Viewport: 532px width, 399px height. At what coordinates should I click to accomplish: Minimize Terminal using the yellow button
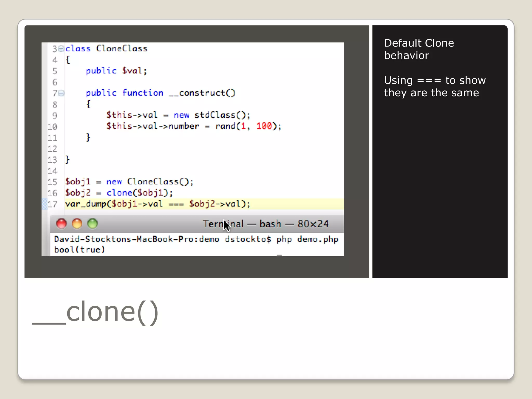point(77,224)
